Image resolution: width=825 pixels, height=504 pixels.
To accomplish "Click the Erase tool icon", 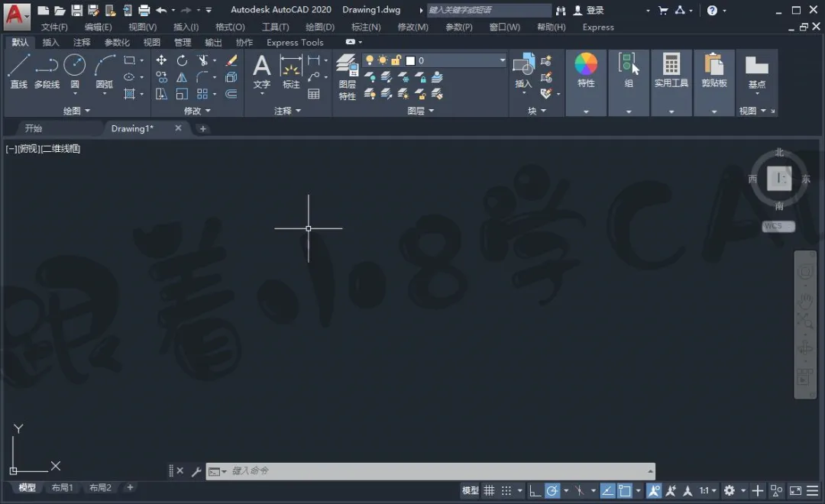I will 231,60.
